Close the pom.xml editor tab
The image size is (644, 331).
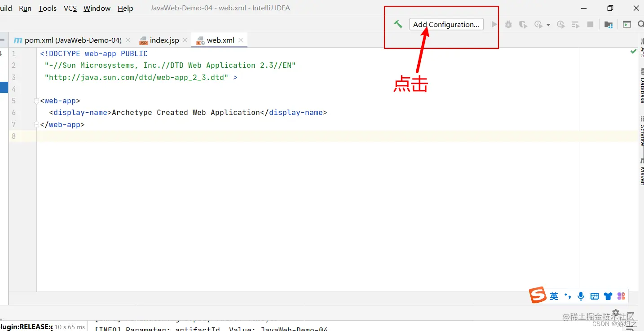point(128,40)
